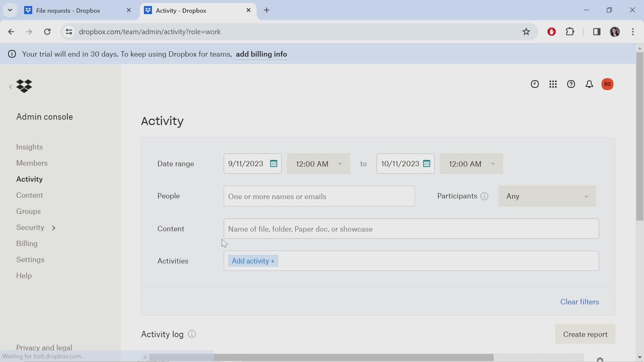Expand the start date calendar picker
Image resolution: width=644 pixels, height=362 pixels.
(x=273, y=164)
